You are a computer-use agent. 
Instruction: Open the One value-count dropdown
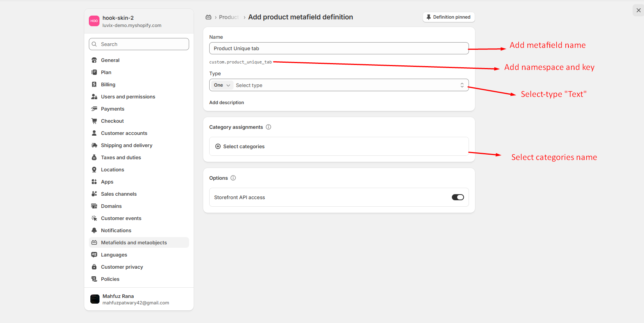(x=222, y=85)
